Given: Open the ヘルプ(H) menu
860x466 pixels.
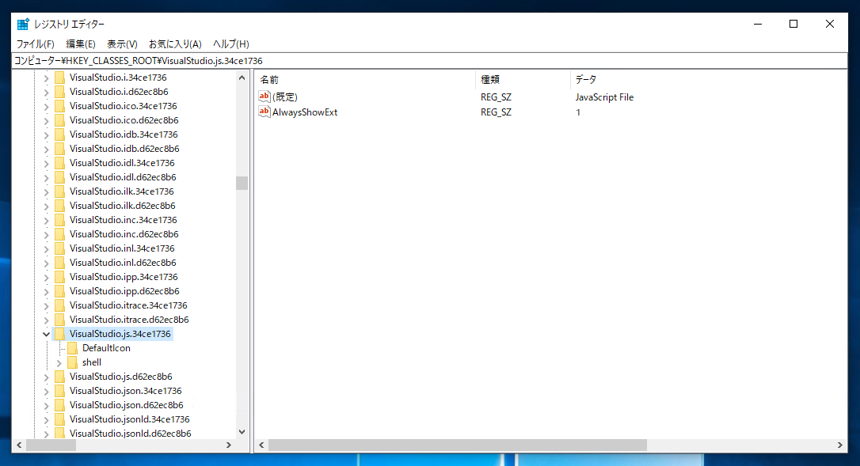Looking at the screenshot, I should click(231, 44).
